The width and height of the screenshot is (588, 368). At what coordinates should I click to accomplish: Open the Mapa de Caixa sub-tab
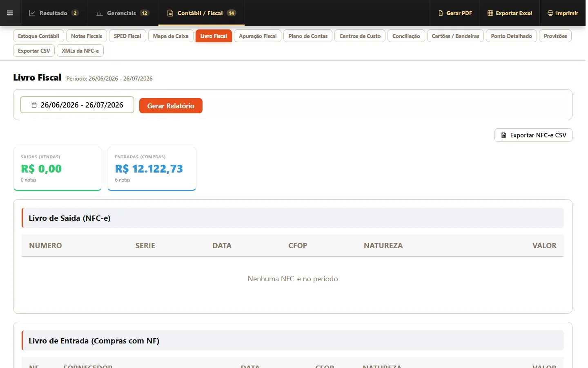pos(171,36)
